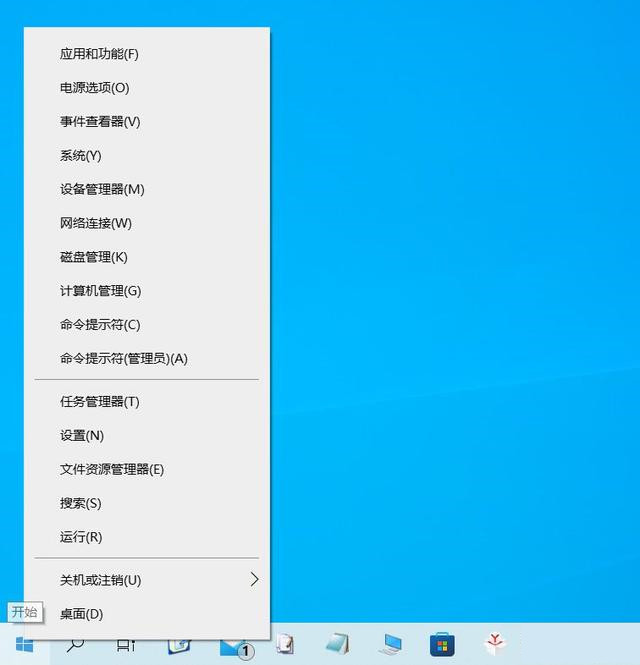Open 文件资源管理器(E)
Viewport: 640px width, 665px height.
[x=112, y=470]
